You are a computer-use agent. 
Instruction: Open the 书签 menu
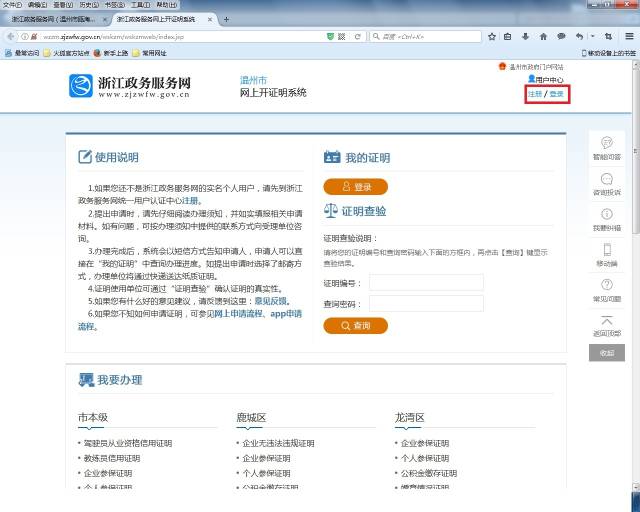click(x=114, y=4)
